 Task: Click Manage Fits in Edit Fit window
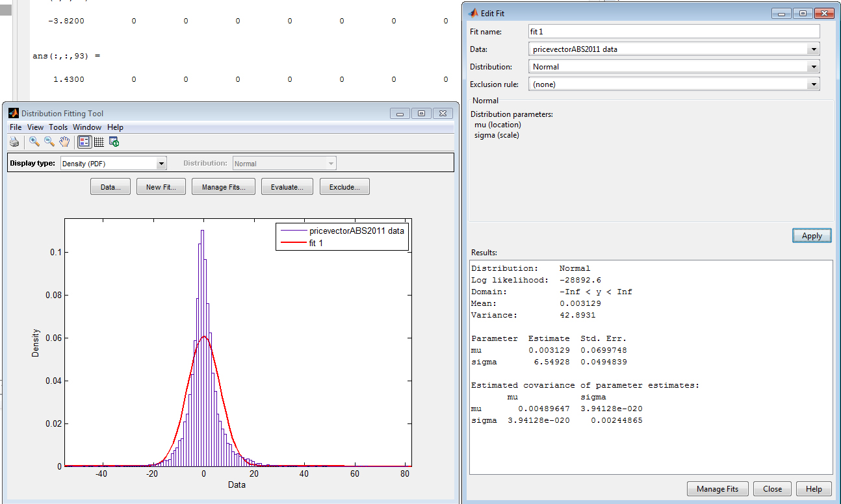pyautogui.click(x=718, y=489)
